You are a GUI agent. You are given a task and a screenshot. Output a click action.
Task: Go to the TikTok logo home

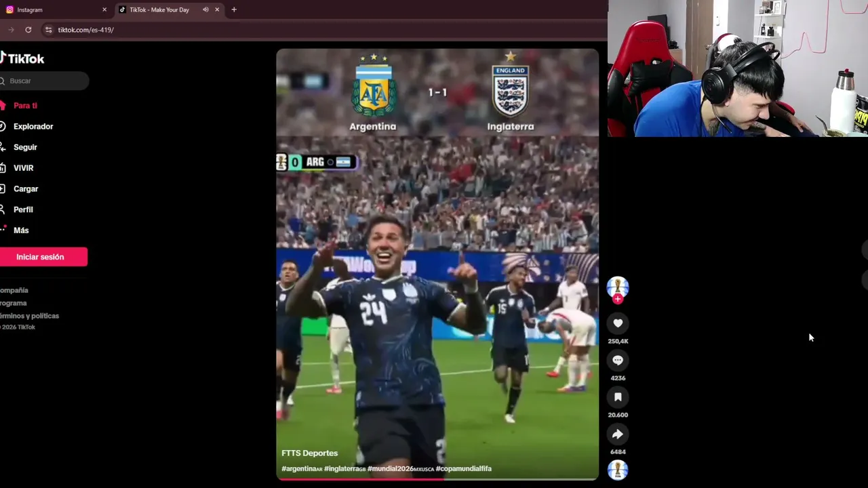(x=22, y=59)
